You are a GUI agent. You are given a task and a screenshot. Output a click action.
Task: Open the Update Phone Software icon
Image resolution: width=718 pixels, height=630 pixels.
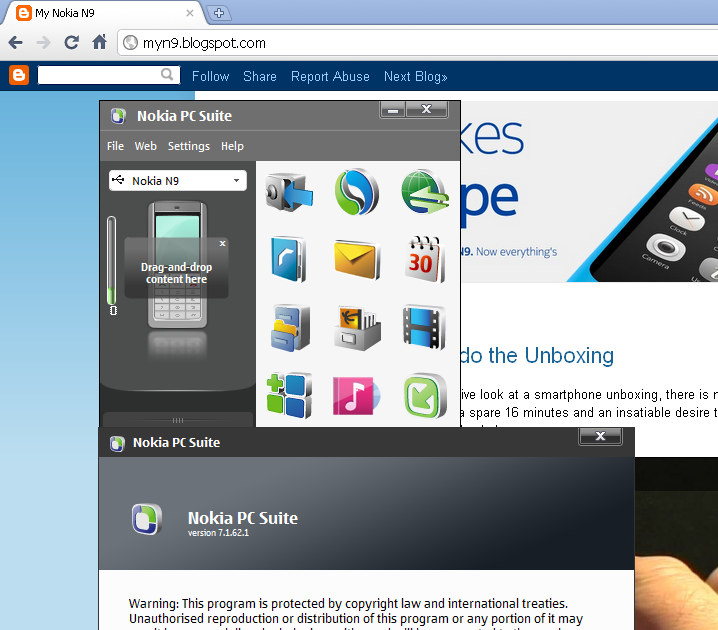[x=425, y=396]
